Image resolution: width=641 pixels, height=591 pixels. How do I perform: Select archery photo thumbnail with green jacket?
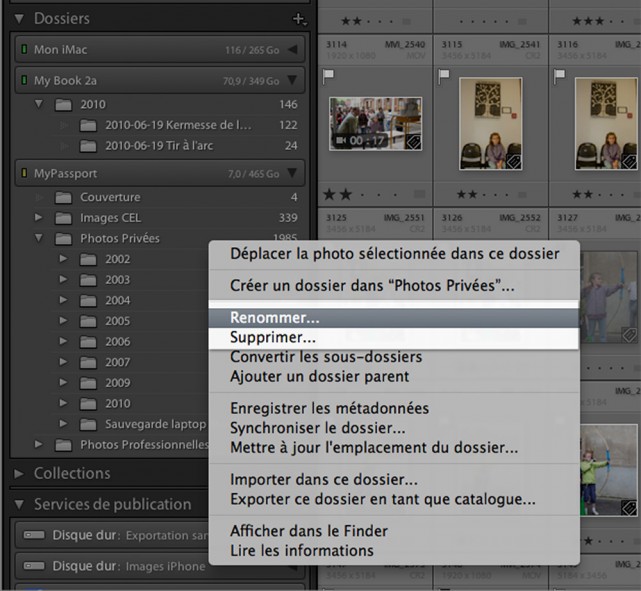[x=608, y=470]
